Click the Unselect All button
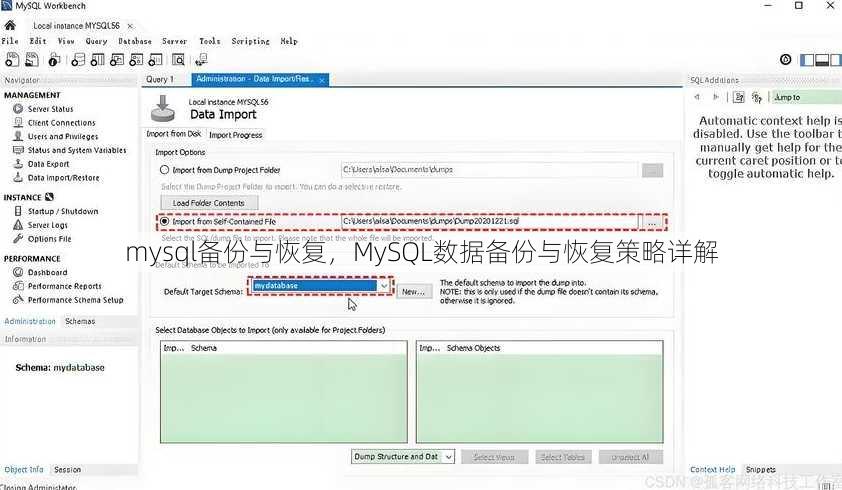 click(x=630, y=457)
